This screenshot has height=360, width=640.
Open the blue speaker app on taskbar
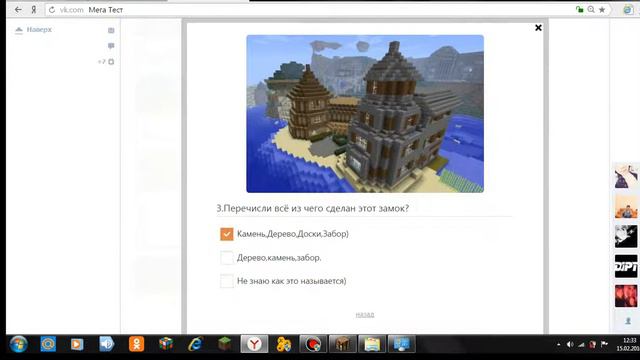pos(107,344)
